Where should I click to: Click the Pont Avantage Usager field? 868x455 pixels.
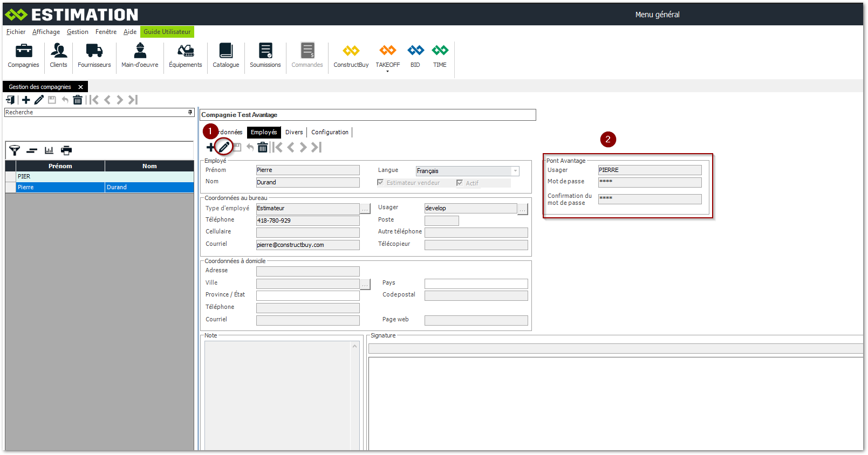point(650,170)
